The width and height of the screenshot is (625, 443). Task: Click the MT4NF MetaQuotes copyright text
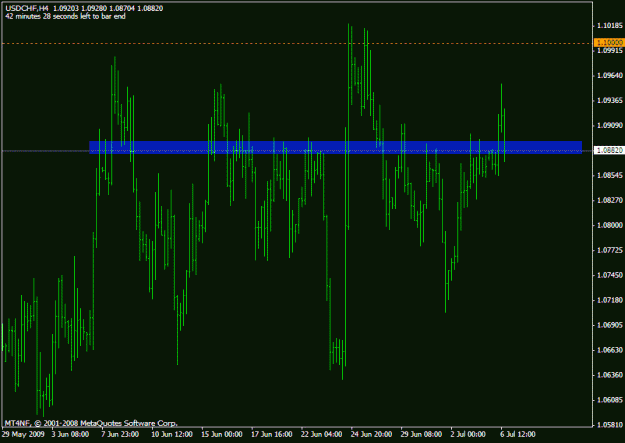pos(91,423)
